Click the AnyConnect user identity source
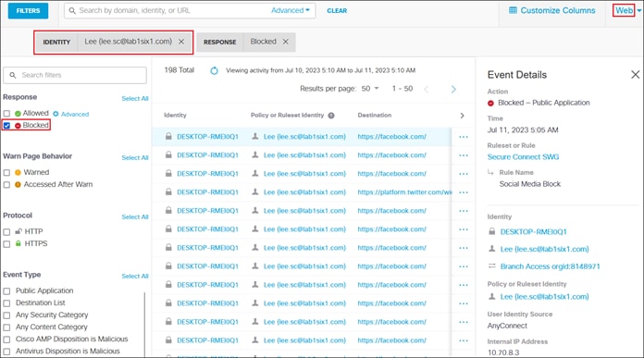 coord(507,326)
